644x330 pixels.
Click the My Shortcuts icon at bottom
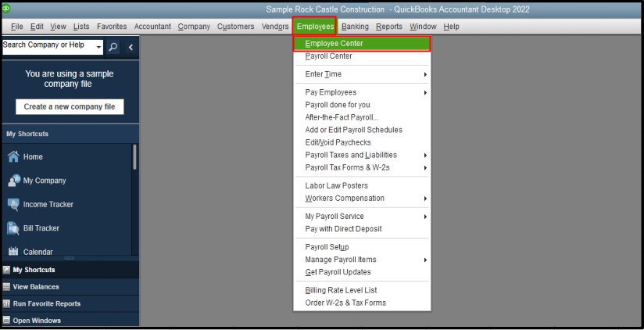pos(6,270)
